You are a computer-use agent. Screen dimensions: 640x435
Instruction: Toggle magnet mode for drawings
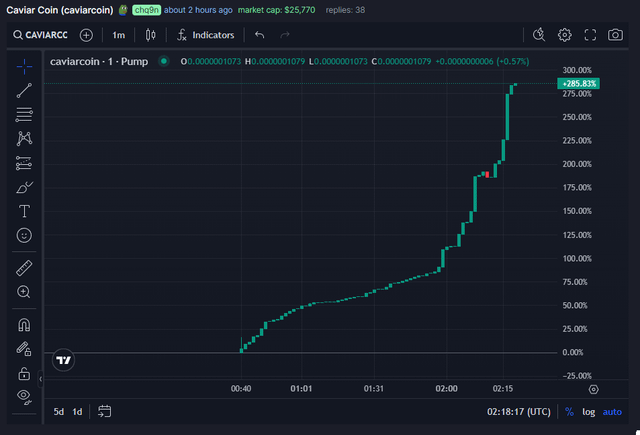click(x=24, y=325)
